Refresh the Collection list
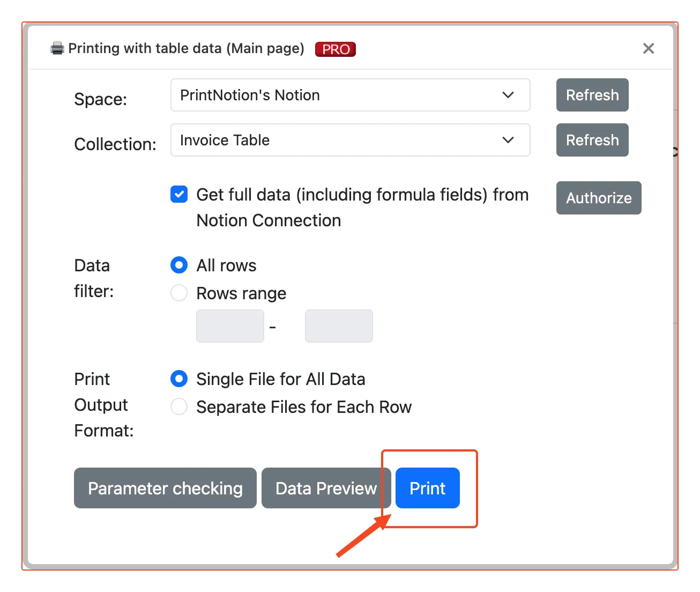The width and height of the screenshot is (700, 592). click(x=592, y=140)
